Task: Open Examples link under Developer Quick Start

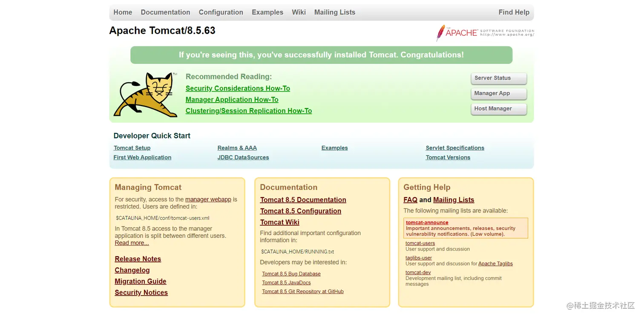Action: pyautogui.click(x=334, y=148)
